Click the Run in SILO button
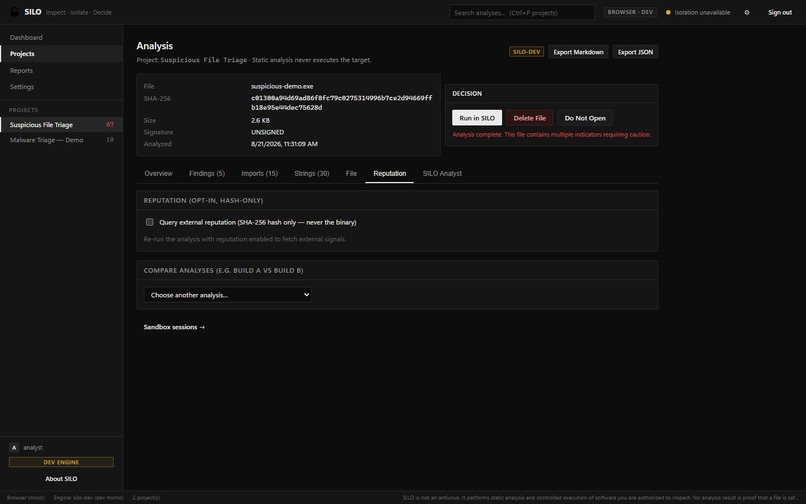 click(477, 118)
